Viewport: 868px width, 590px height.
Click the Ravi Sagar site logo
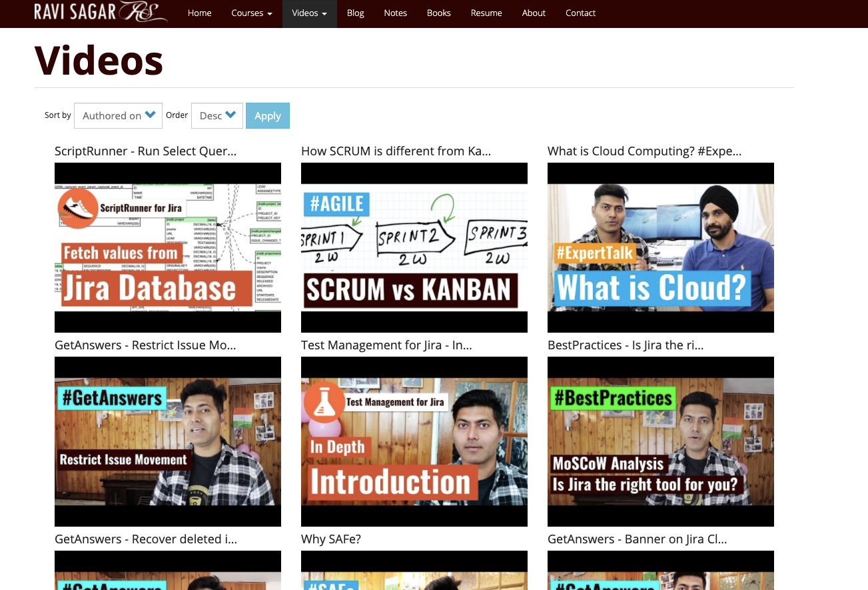coord(101,13)
